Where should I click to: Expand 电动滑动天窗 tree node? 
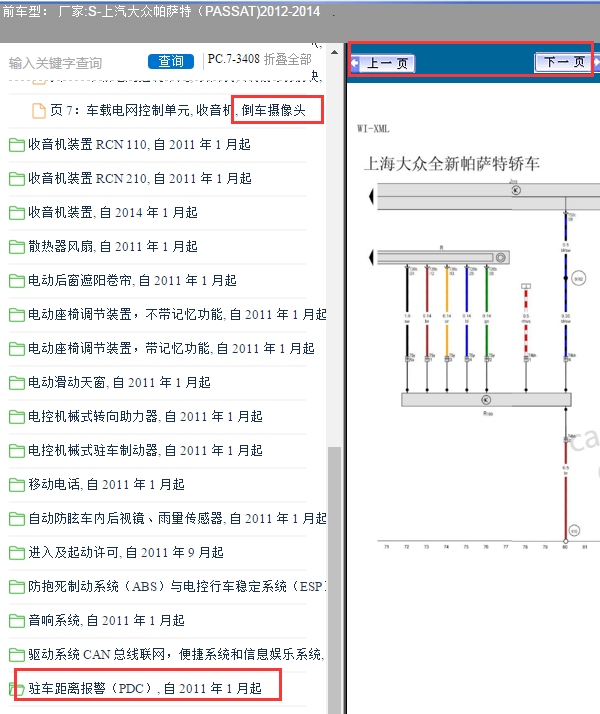tap(119, 383)
